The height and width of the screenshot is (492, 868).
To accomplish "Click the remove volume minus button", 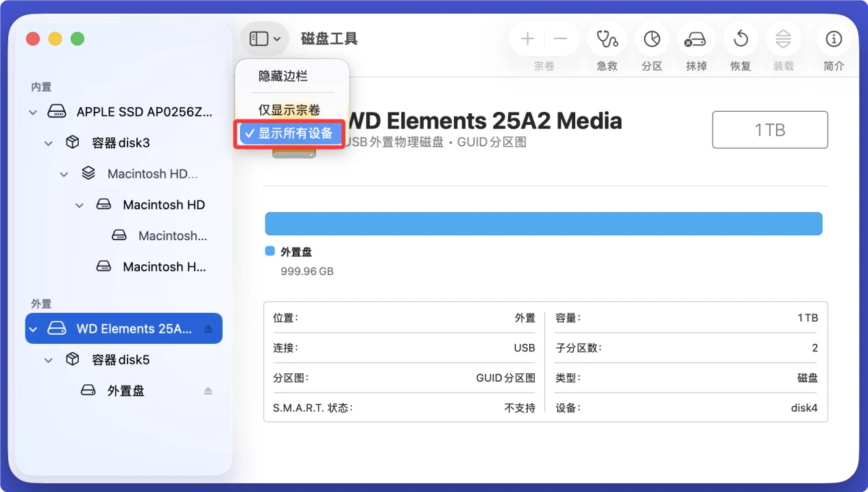I will 561,39.
